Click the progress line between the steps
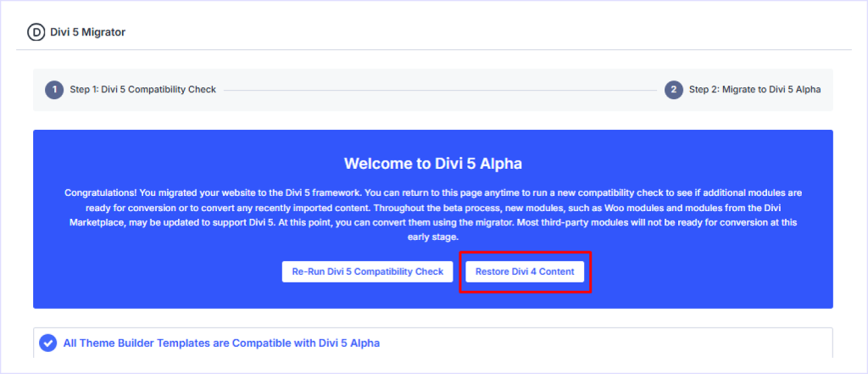Image resolution: width=868 pixels, height=374 pixels. [x=441, y=90]
